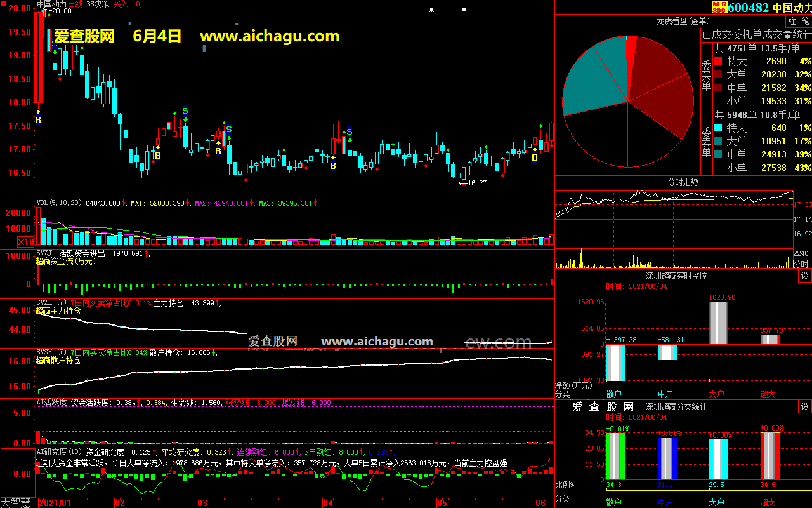Click the second white star news marker
Image resolution: width=812 pixels, height=508 pixels.
(x=464, y=10)
